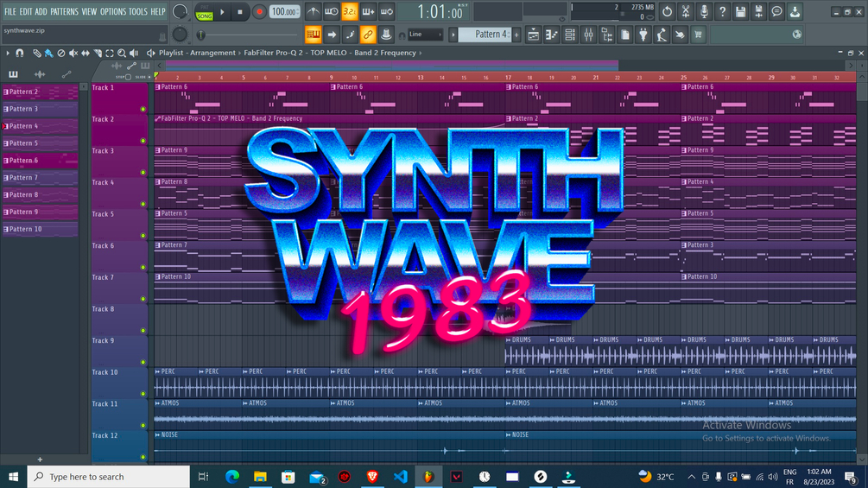This screenshot has width=868, height=488.
Task: Add new pattern with plus button
Action: [516, 35]
